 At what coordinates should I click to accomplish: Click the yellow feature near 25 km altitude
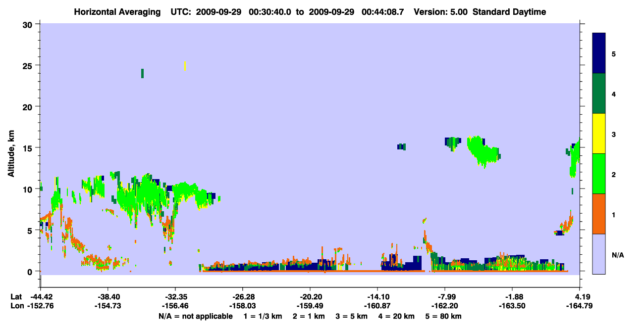click(x=185, y=66)
